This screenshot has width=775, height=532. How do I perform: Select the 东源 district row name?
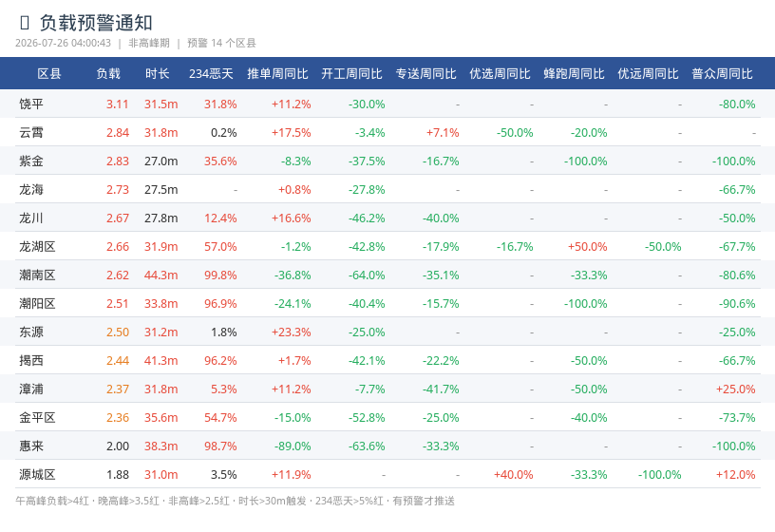click(x=31, y=332)
